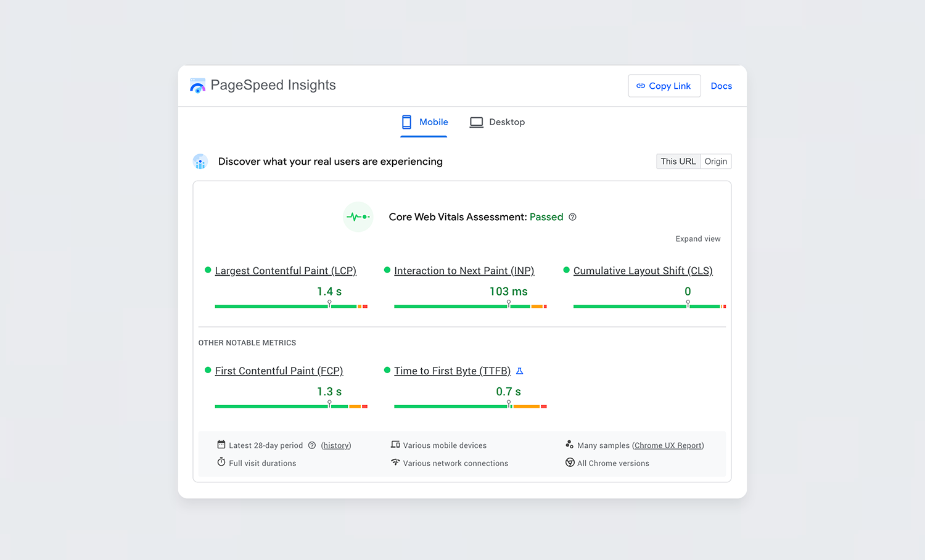This screenshot has height=560, width=925.
Task: Click the LCP distribution bar
Action: [x=291, y=306]
